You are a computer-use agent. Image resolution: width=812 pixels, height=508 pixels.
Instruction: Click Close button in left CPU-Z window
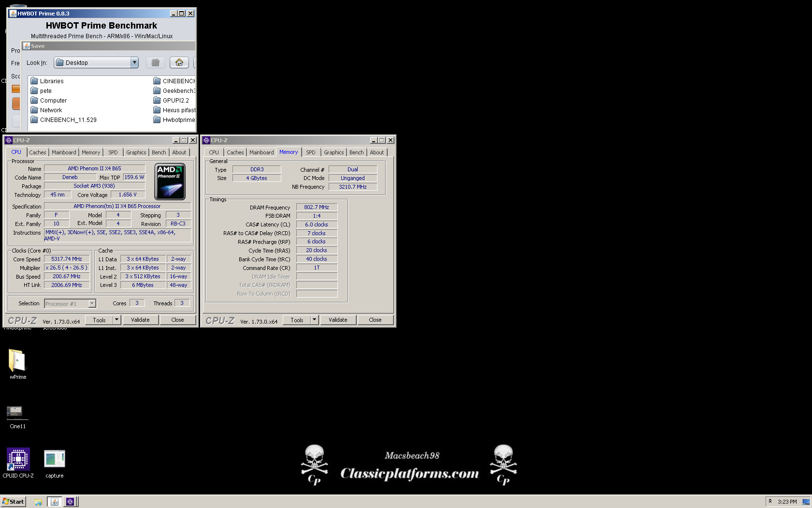177,320
